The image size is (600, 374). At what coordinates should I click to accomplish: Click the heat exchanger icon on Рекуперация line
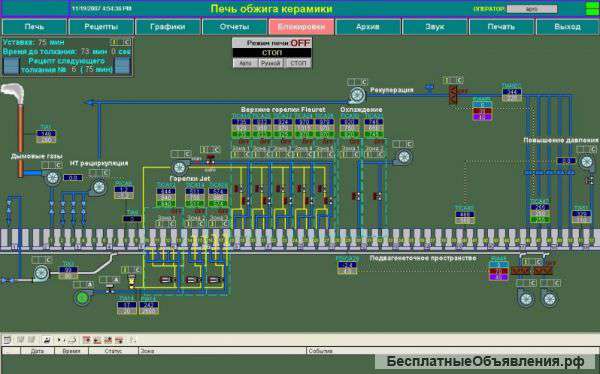point(453,95)
